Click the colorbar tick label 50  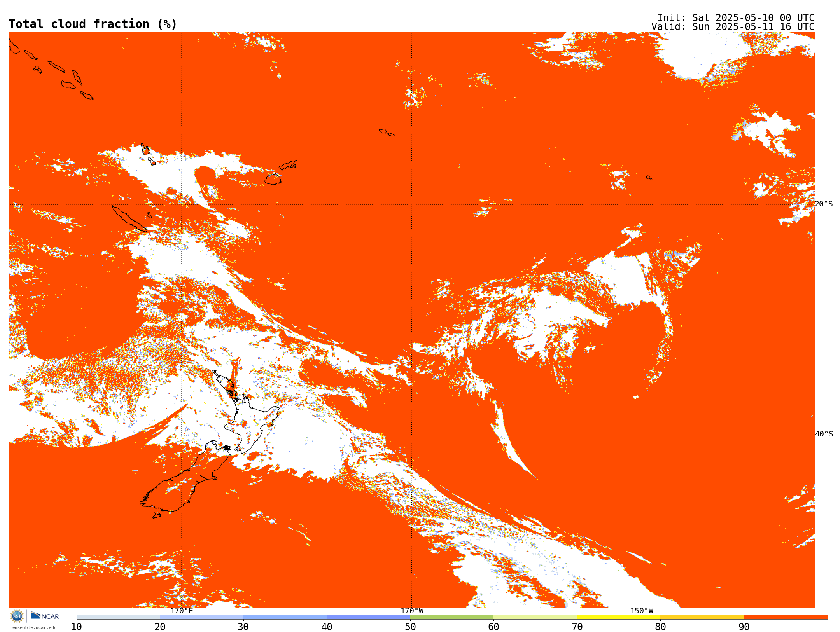[x=410, y=627]
